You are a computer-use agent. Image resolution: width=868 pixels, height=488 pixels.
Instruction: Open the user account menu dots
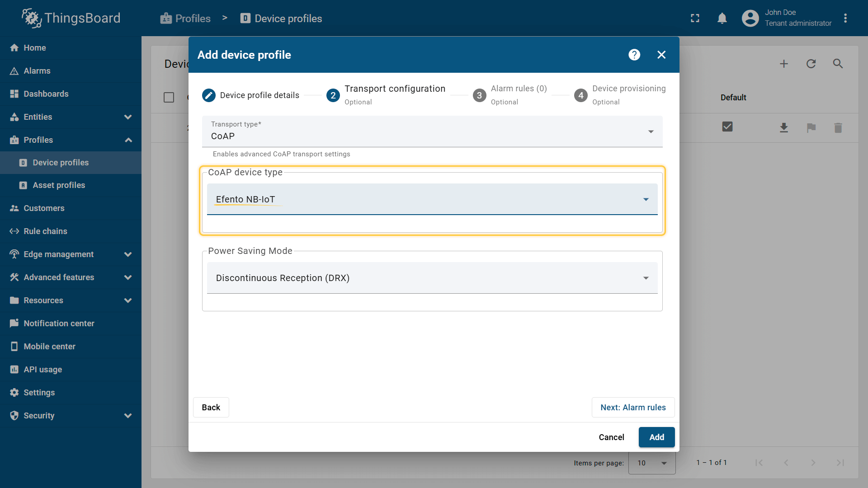pos(845,19)
